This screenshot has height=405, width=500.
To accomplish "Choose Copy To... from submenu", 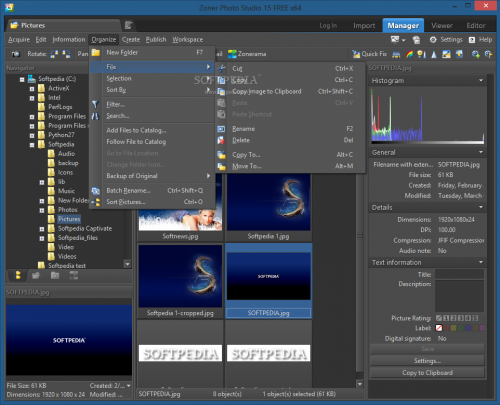I will [290, 155].
